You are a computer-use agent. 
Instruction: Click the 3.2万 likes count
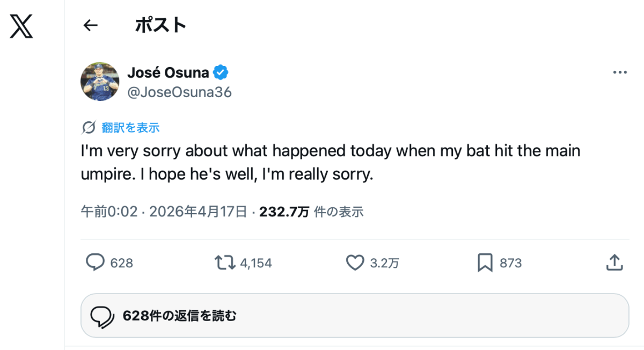[384, 263]
